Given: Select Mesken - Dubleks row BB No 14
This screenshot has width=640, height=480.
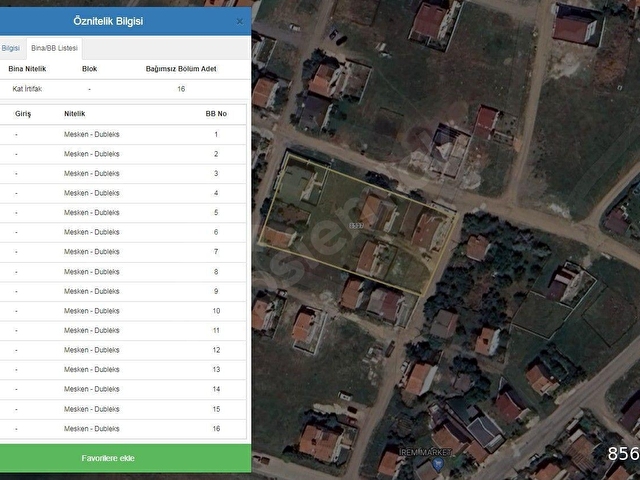Looking at the screenshot, I should (123, 389).
